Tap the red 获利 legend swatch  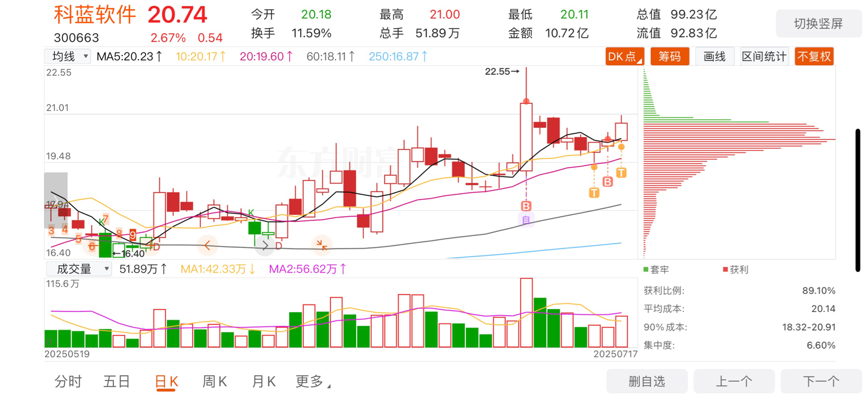[x=725, y=269]
